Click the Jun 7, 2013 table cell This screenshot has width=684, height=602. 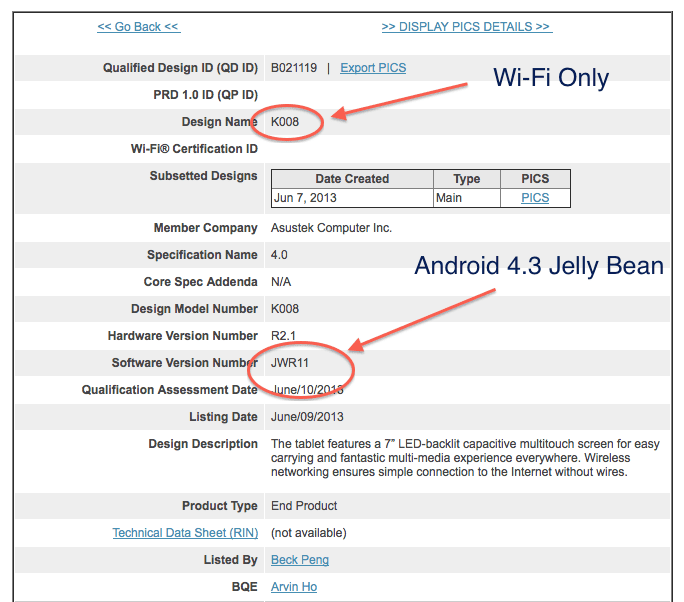click(x=352, y=198)
